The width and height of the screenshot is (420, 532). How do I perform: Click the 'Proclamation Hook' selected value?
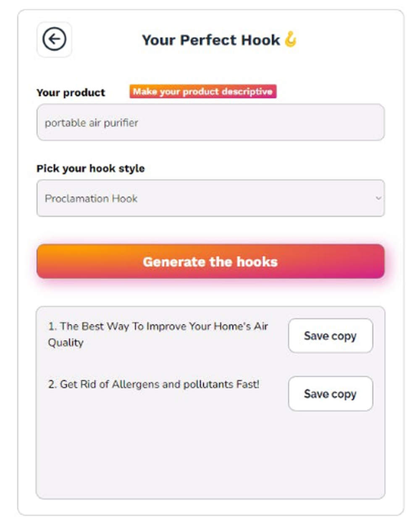tap(91, 198)
